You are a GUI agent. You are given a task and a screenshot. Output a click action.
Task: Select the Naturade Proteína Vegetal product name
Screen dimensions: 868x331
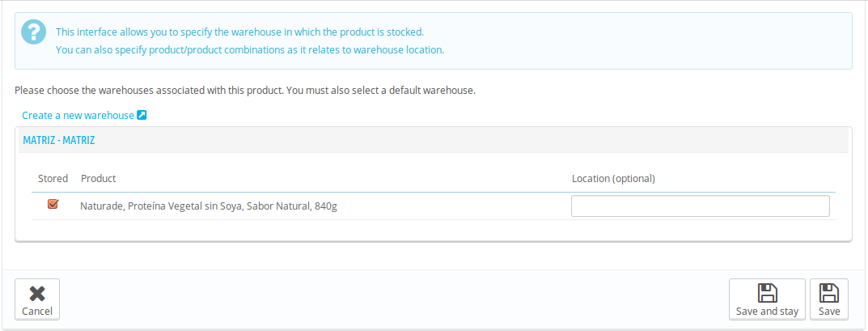coord(208,206)
